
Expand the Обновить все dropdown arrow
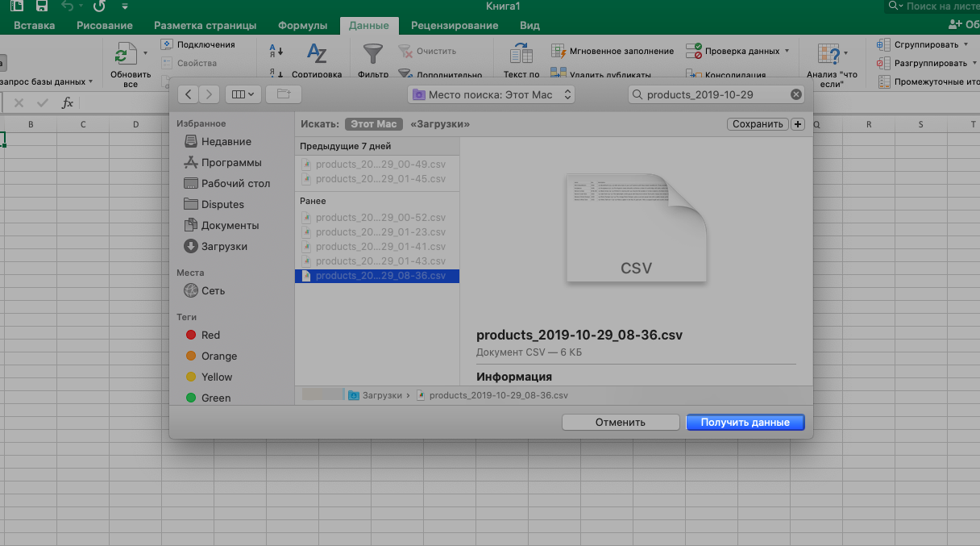(145, 53)
